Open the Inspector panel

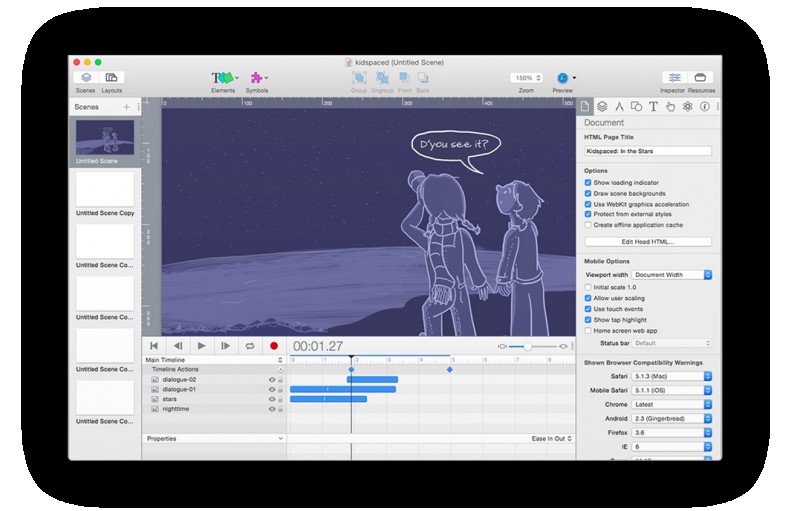pyautogui.click(x=674, y=78)
